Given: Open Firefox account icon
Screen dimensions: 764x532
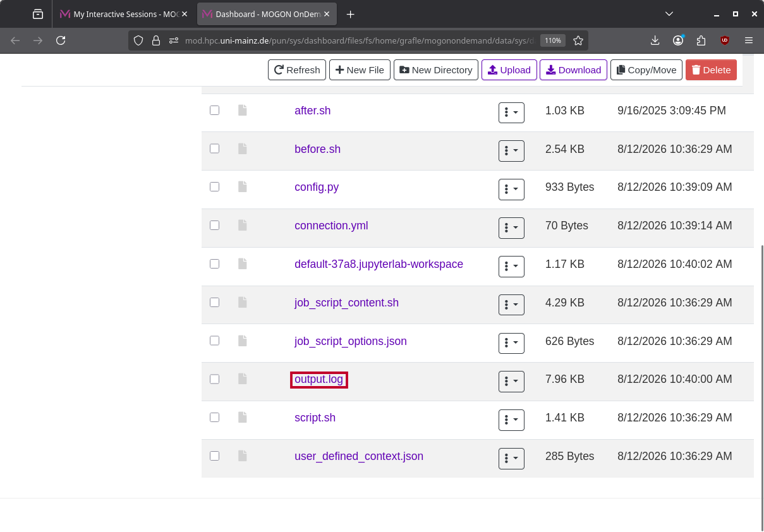Looking at the screenshot, I should click(x=678, y=40).
